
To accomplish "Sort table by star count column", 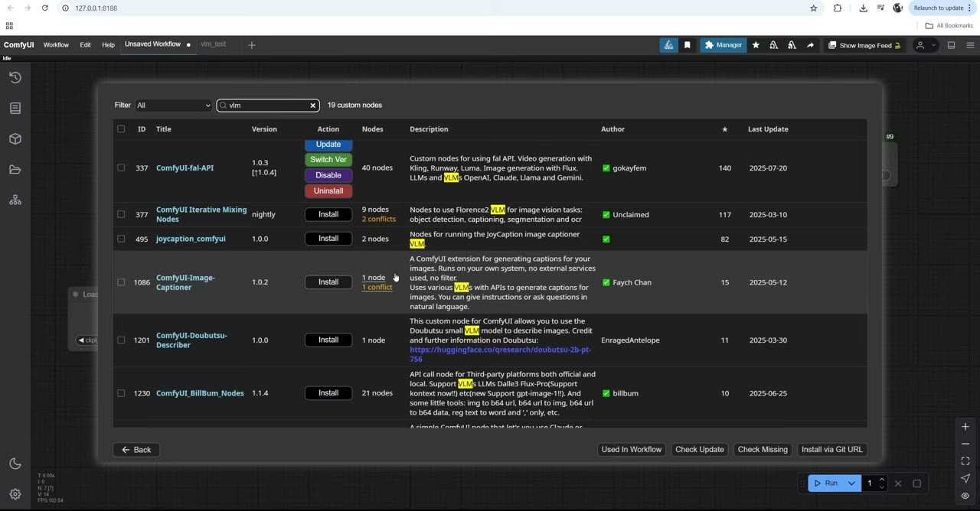I will click(725, 129).
